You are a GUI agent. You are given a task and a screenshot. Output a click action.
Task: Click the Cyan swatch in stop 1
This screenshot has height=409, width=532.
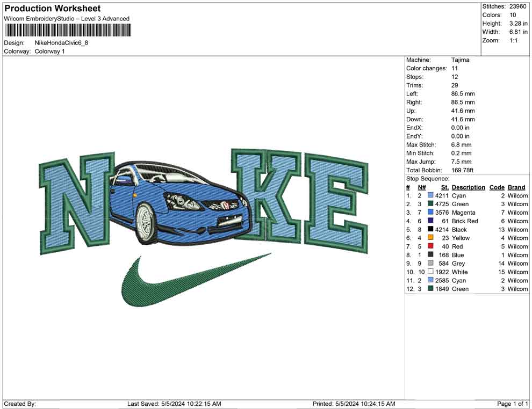coord(430,196)
